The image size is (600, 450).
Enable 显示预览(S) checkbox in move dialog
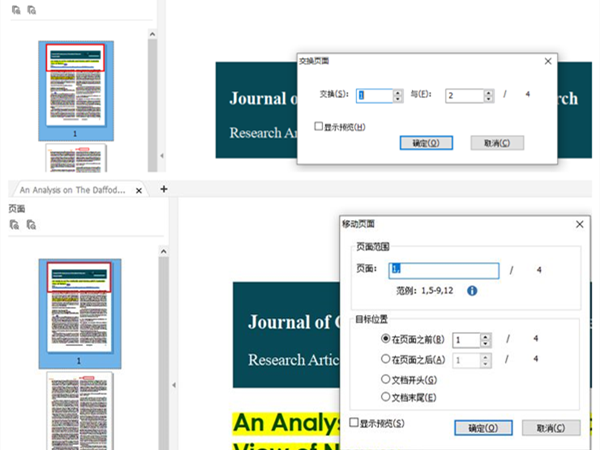(x=355, y=424)
